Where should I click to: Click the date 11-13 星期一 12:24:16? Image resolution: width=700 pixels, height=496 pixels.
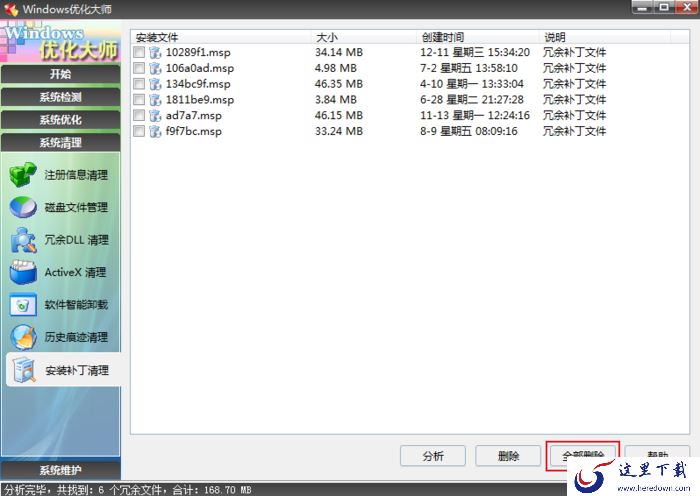[x=475, y=116]
